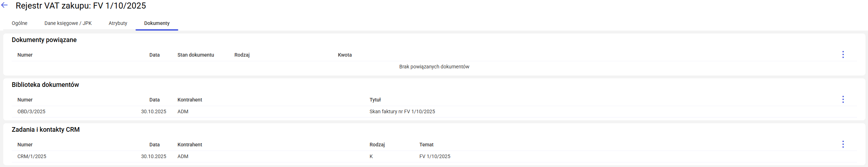
Task: Switch to the Ogólne tab
Action: (20, 23)
